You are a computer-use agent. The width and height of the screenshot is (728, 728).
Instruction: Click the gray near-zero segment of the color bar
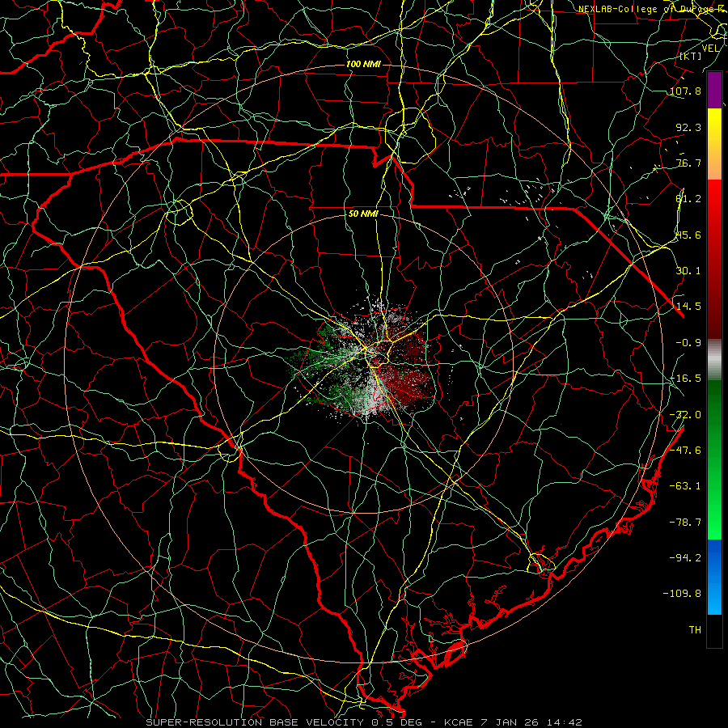[714, 360]
